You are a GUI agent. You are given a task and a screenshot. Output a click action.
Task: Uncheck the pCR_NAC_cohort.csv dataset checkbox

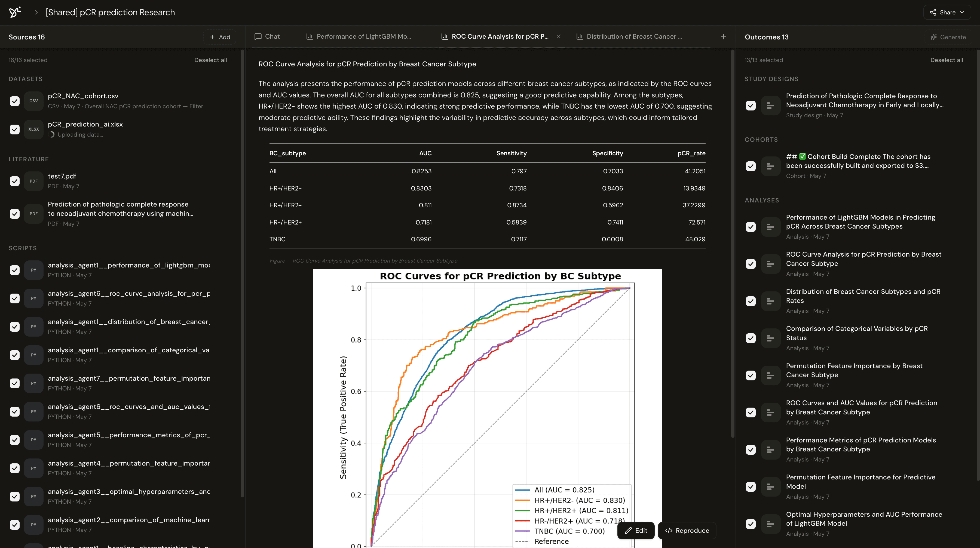(x=14, y=101)
